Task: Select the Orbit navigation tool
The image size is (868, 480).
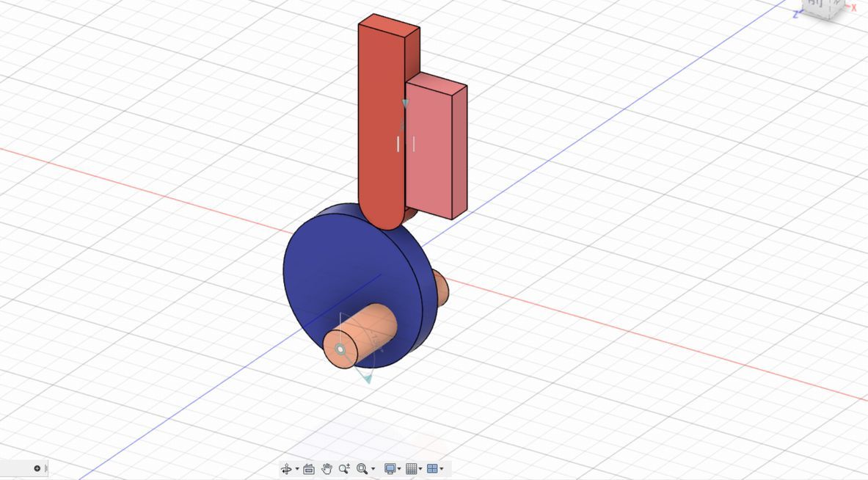Action: (287, 469)
